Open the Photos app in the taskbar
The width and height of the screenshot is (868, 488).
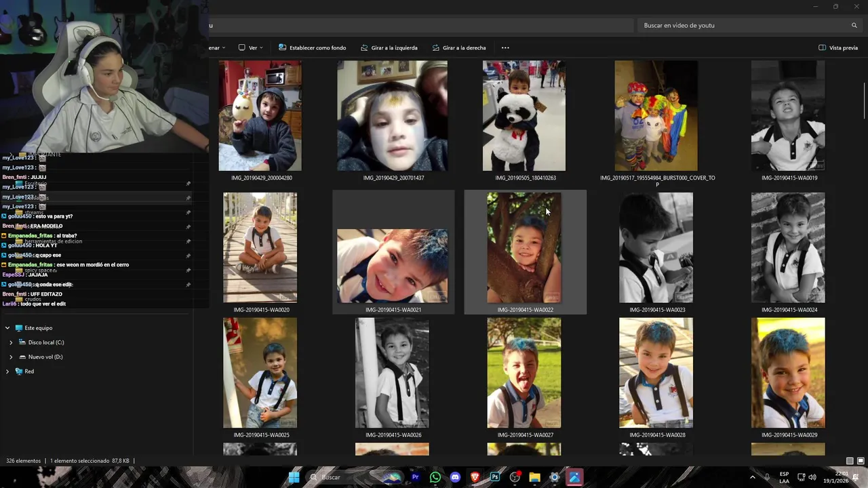[574, 477]
